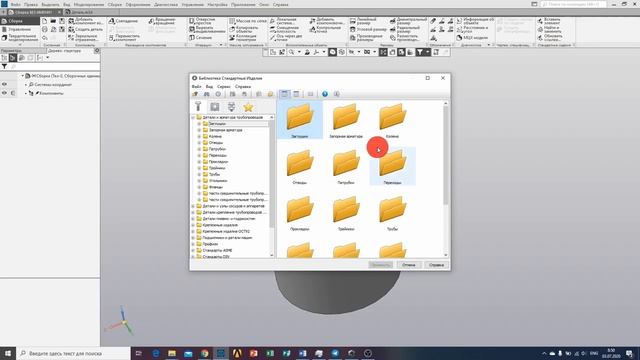Click the model tree search field
The image size is (640, 360).
pyautogui.click(x=54, y=67)
